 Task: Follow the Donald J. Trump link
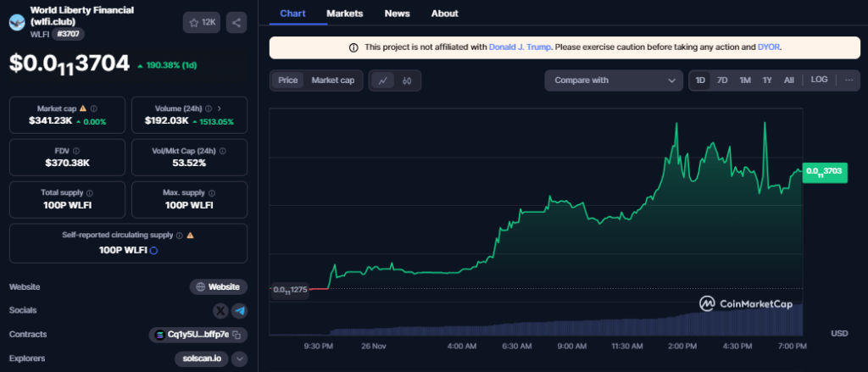520,47
